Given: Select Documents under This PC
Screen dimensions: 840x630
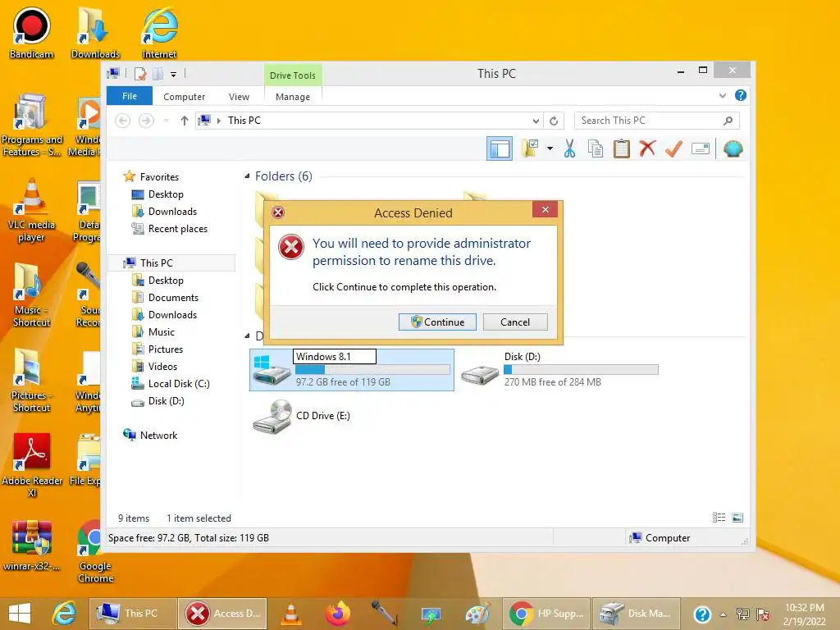Looking at the screenshot, I should (x=173, y=297).
